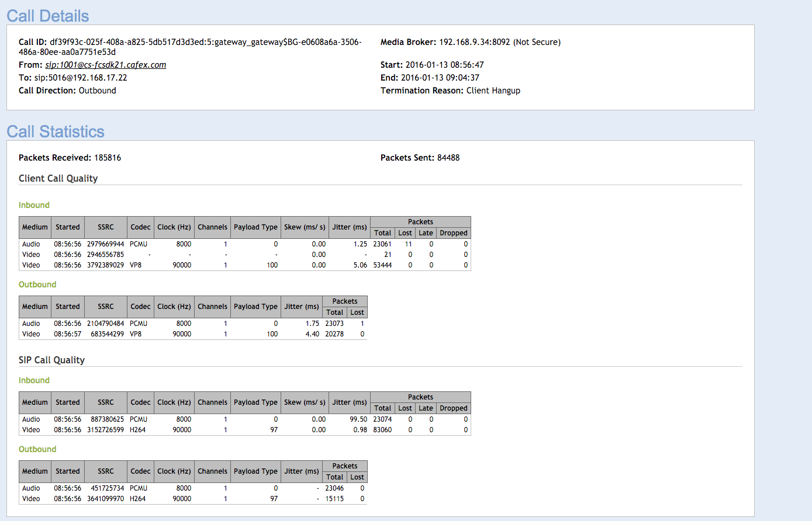Click the packet total 23074

click(382, 419)
